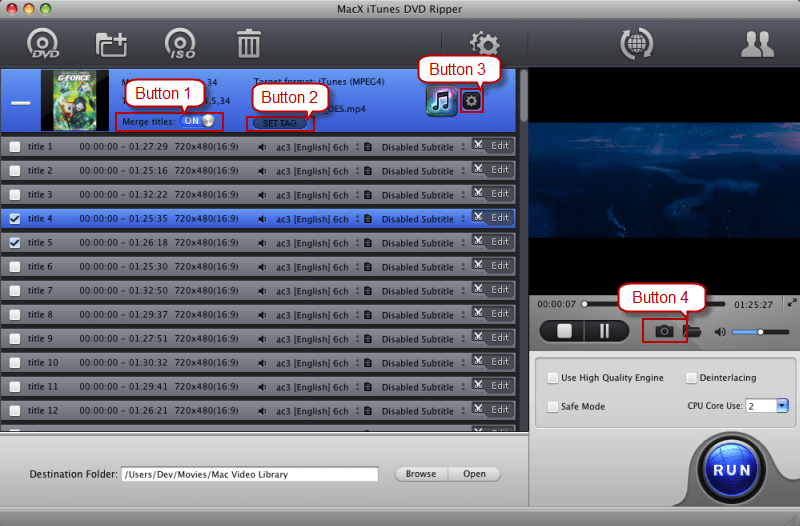This screenshot has width=800, height=526.
Task: Click the title 3 duration 00:00:00 – 01:32:22
Action: (123, 194)
